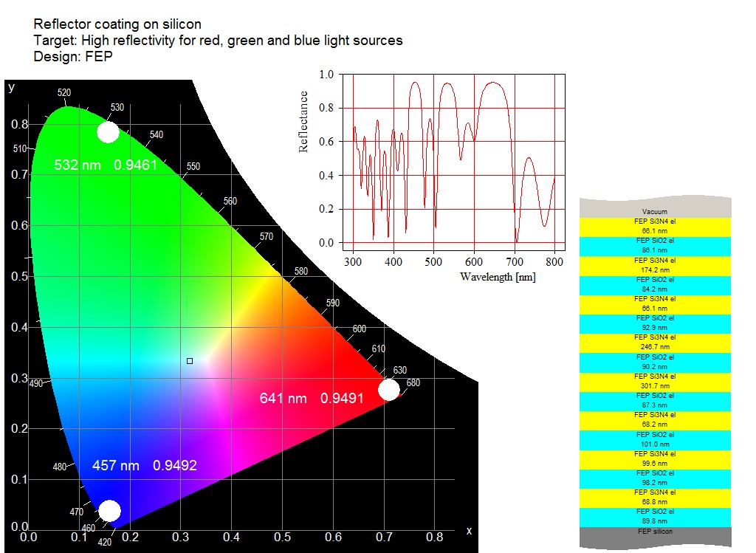Click the 480 wavelength label on the spectral locus
Image resolution: width=756 pixels, height=553 pixels.
[60, 467]
